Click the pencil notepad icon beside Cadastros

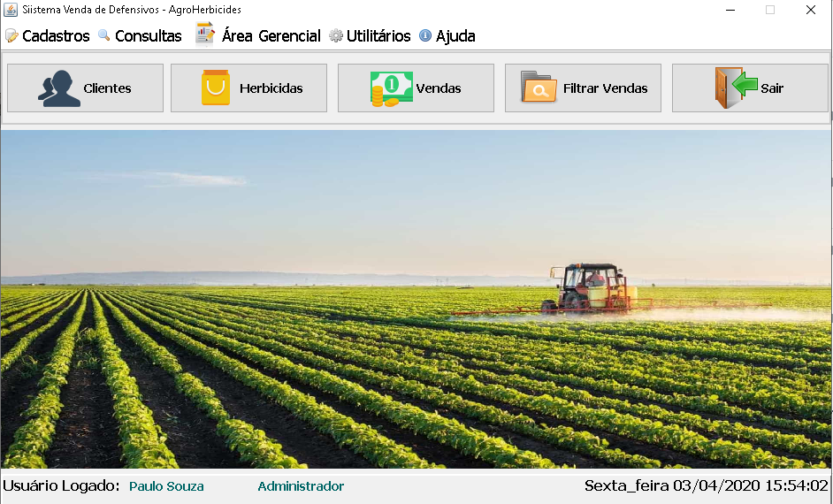click(11, 35)
